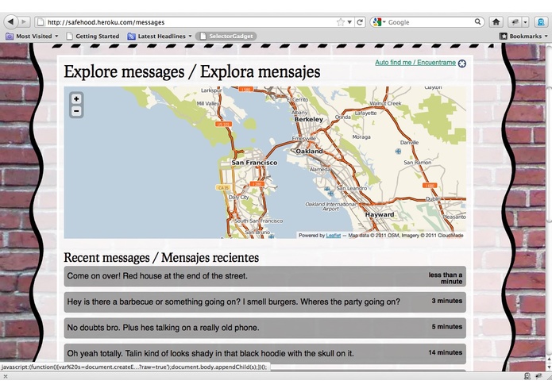This screenshot has width=552, height=392.
Task: Go back with the browser Back arrow
Action: (11, 21)
